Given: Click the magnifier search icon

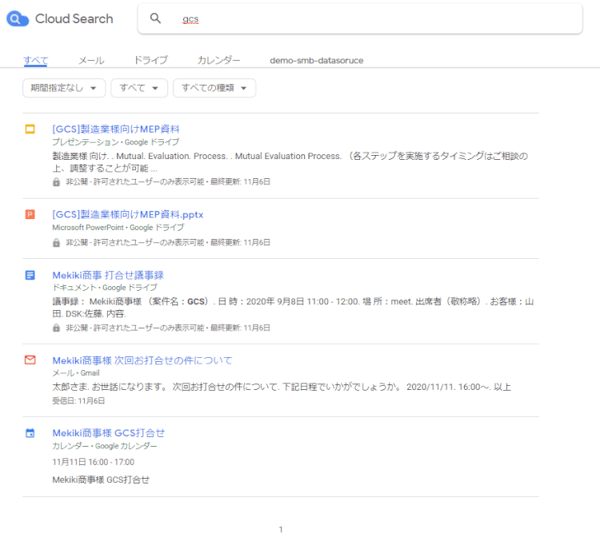Looking at the screenshot, I should pyautogui.click(x=155, y=18).
